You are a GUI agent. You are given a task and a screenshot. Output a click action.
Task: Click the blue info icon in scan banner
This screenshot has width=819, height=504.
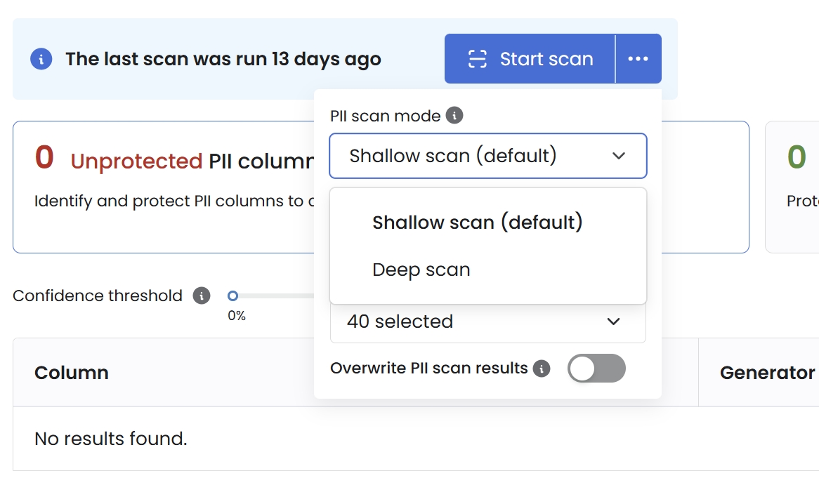click(x=41, y=59)
